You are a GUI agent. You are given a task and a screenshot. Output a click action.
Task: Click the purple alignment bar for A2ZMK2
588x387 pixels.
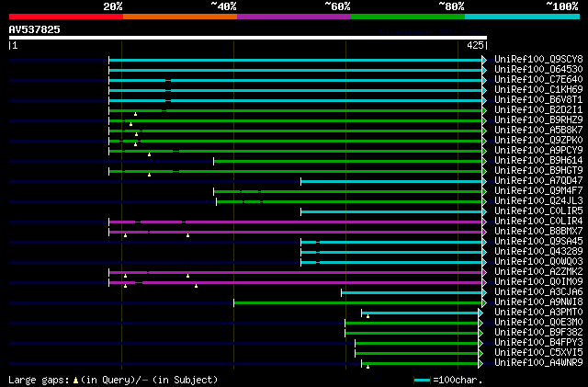(x=295, y=272)
